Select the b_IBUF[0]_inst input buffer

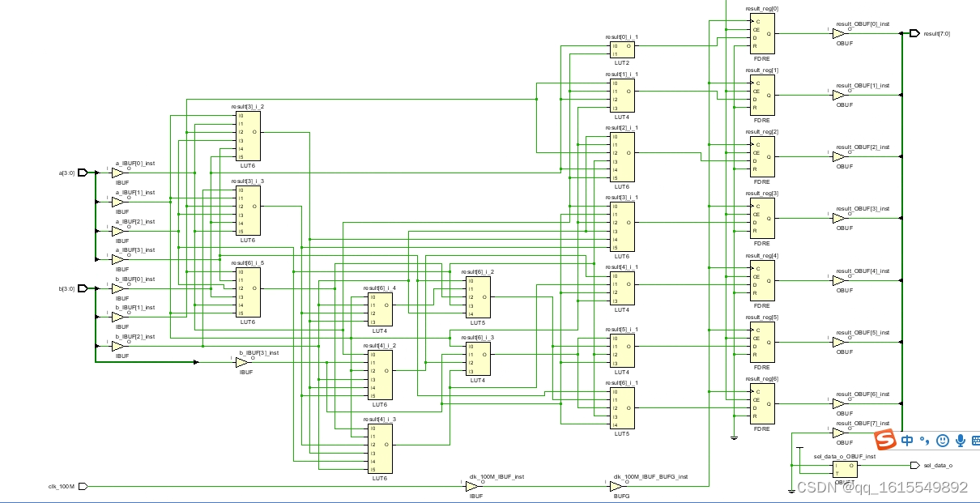point(117,288)
